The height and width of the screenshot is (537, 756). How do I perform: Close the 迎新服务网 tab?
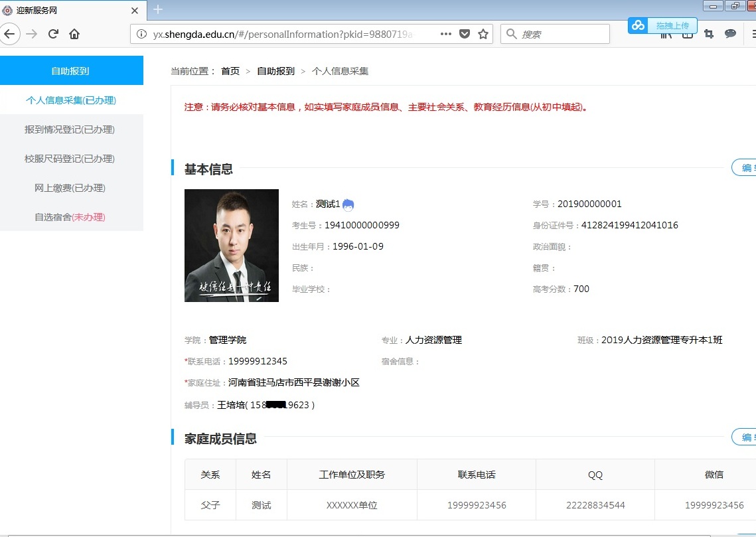[x=135, y=11]
